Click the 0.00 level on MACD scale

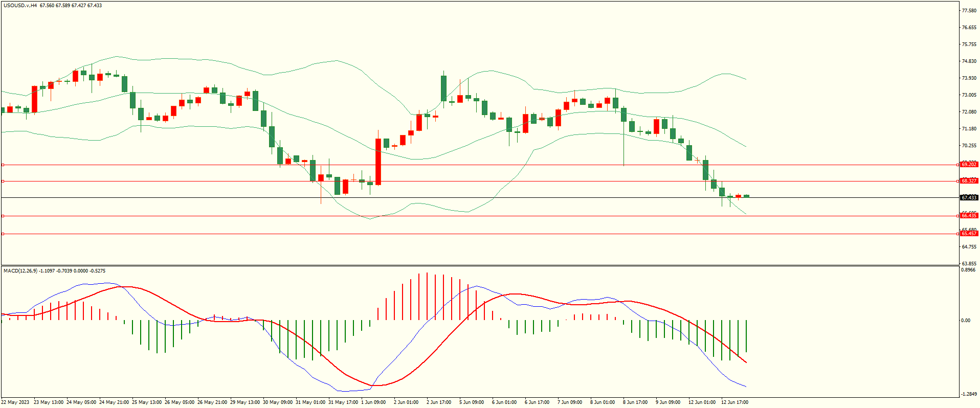pyautogui.click(x=966, y=321)
